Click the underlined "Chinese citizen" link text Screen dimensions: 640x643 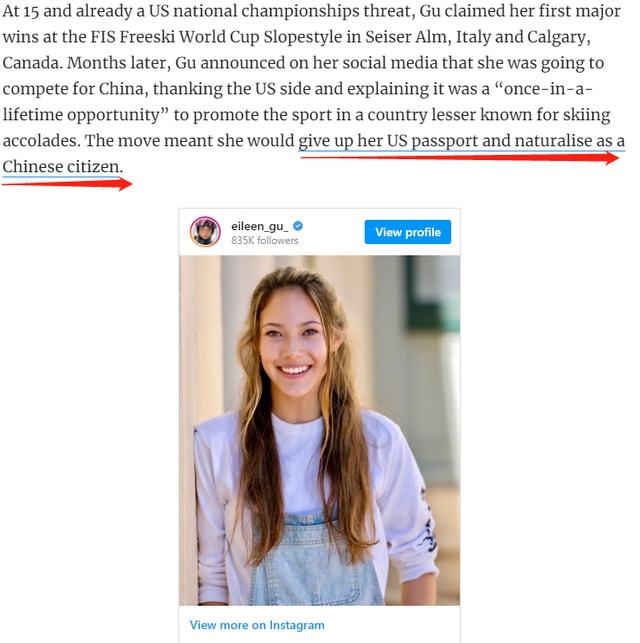pos(62,165)
